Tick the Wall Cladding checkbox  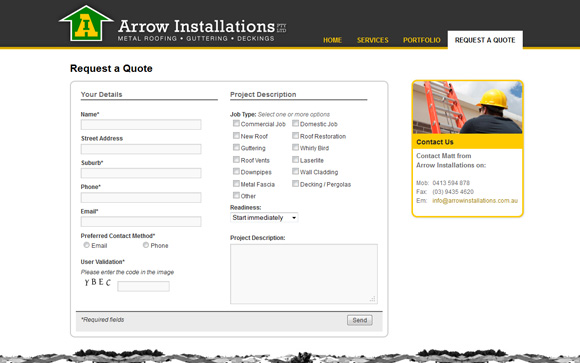296,171
